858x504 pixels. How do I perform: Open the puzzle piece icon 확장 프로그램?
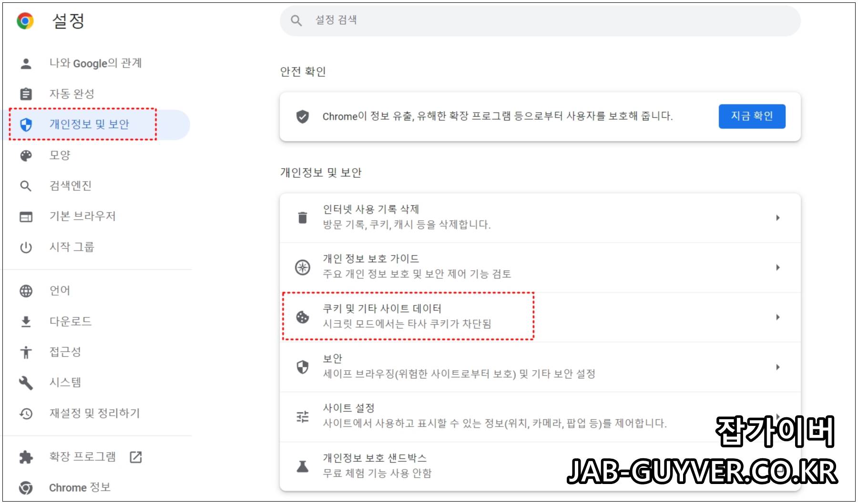26,457
